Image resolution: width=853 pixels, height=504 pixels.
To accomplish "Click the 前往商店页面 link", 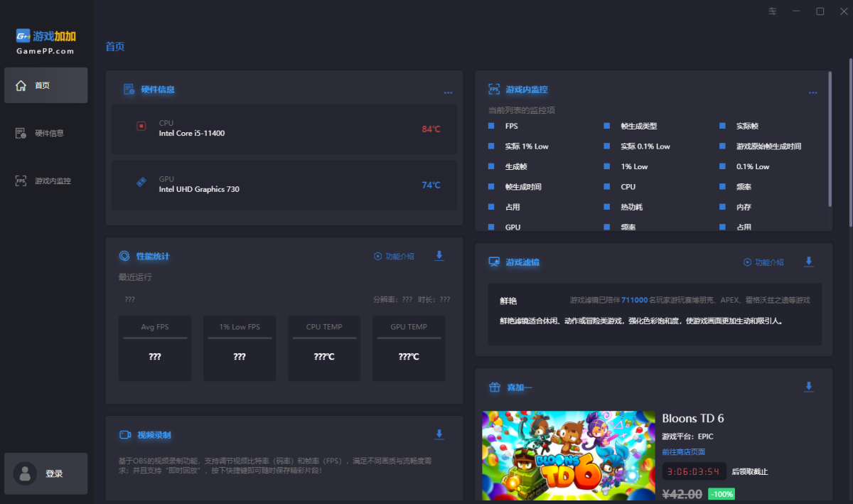I will [683, 452].
